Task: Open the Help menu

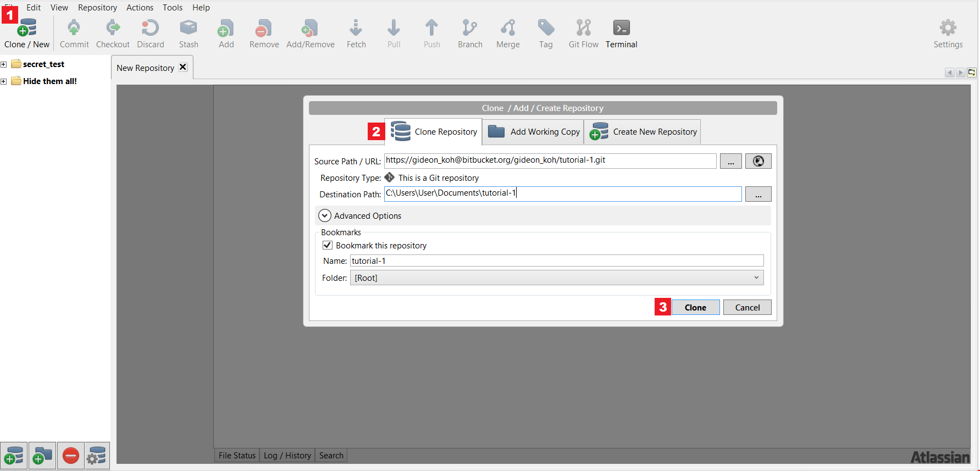Action: click(x=201, y=7)
